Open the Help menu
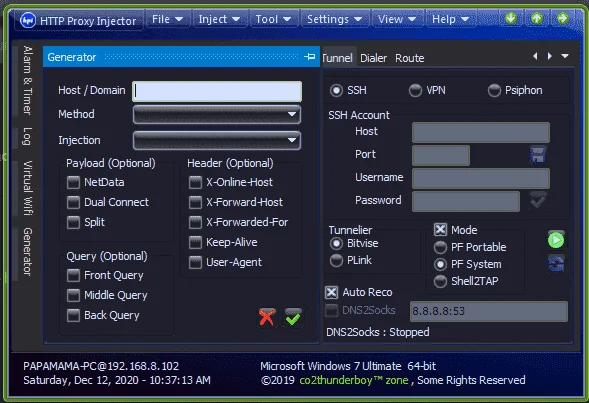This screenshot has height=403, width=589. coord(450,19)
